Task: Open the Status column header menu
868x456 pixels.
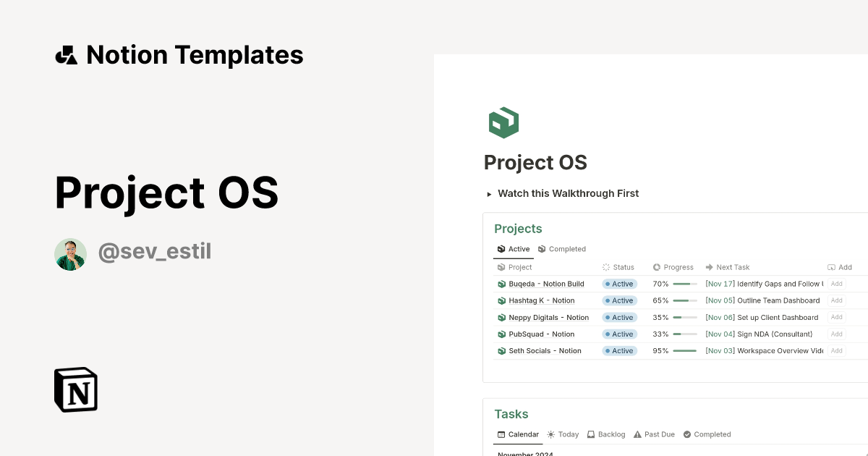Action: click(618, 267)
